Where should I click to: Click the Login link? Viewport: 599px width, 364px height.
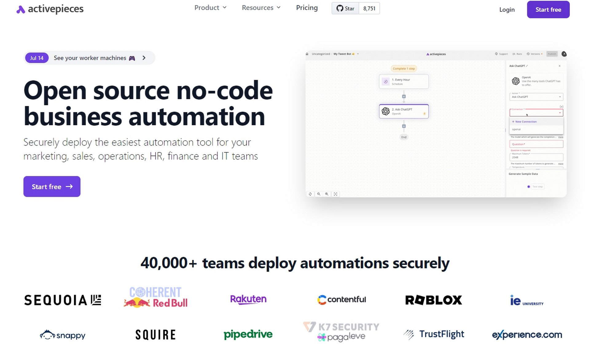pos(507,10)
